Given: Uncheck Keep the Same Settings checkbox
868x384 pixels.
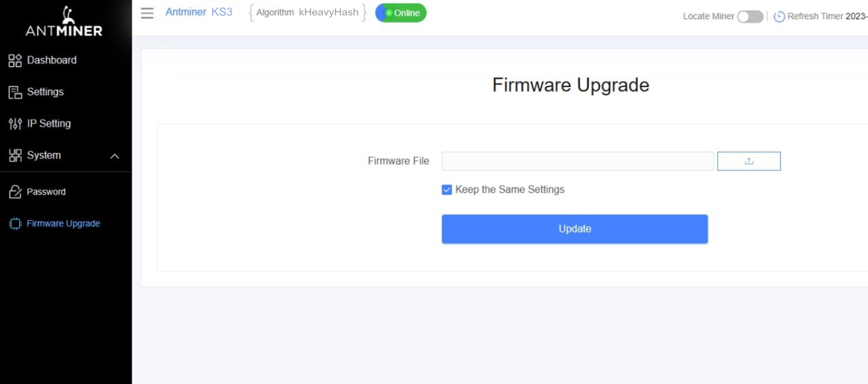Looking at the screenshot, I should coord(447,190).
